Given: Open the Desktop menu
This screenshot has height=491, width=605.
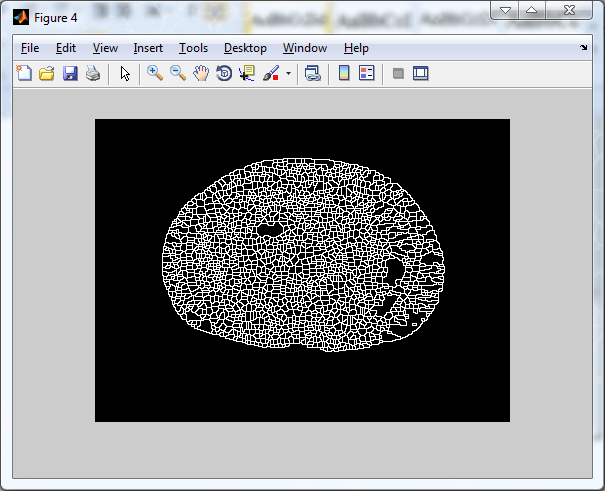Looking at the screenshot, I should pyautogui.click(x=245, y=48).
